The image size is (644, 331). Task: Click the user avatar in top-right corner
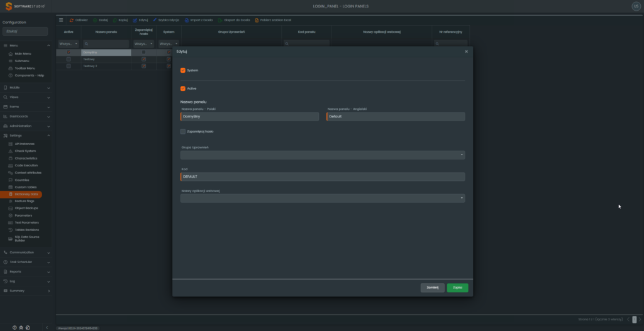[x=636, y=6]
